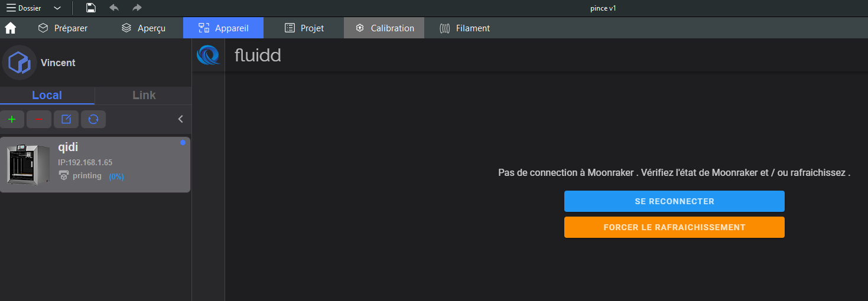Click the SE RECONNECTER button
Screen dimensions: 868x301
(674, 201)
